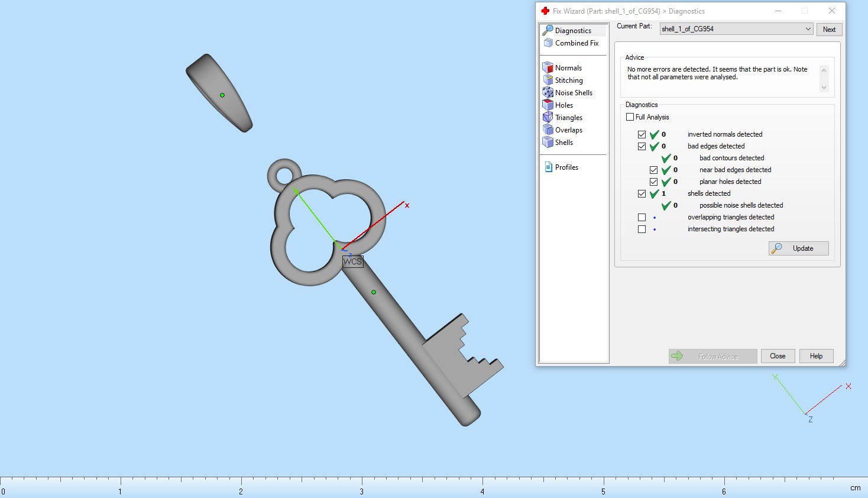This screenshot has height=498, width=868.
Task: Uncheck shells detected checkbox
Action: coord(642,193)
